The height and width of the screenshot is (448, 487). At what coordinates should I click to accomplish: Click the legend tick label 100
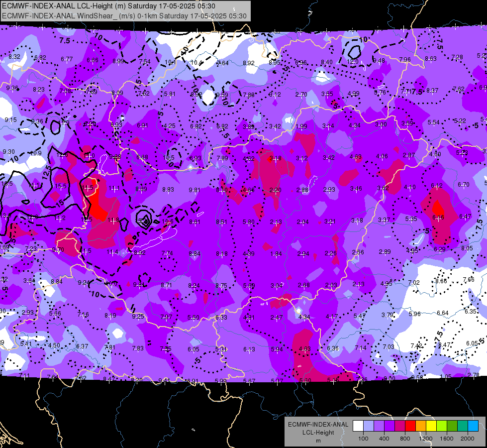(364, 439)
